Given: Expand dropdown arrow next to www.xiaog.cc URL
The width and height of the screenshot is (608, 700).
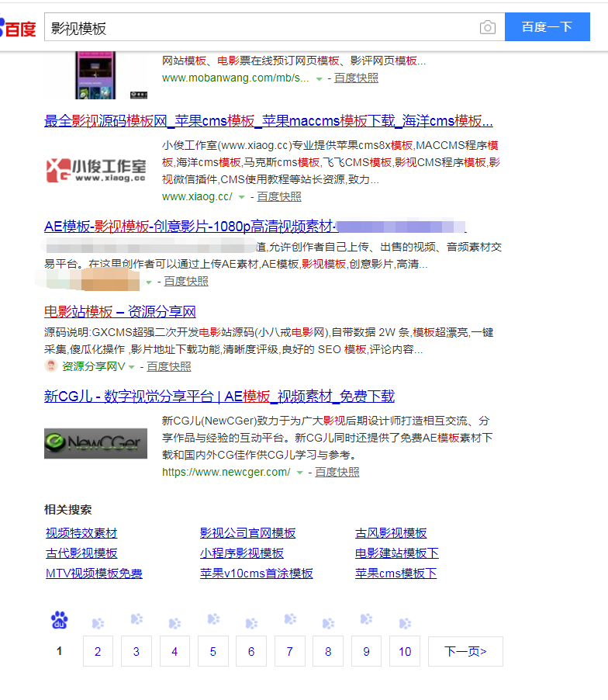Looking at the screenshot, I should pyautogui.click(x=241, y=197).
